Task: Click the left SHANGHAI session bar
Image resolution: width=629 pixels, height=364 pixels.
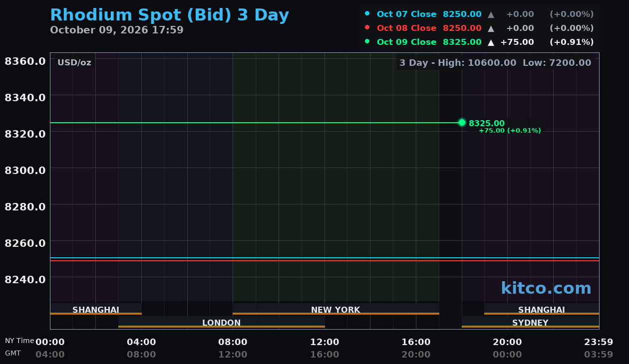Action: tap(96, 309)
